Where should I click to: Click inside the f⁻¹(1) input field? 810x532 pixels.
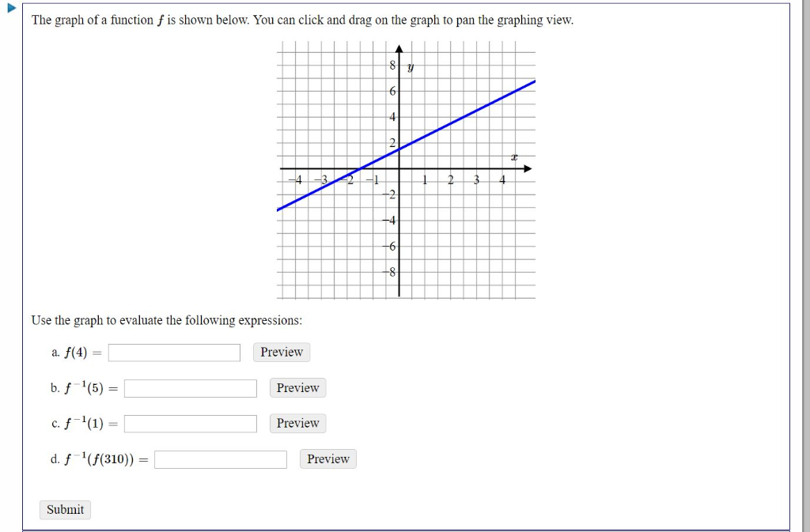coord(190,423)
